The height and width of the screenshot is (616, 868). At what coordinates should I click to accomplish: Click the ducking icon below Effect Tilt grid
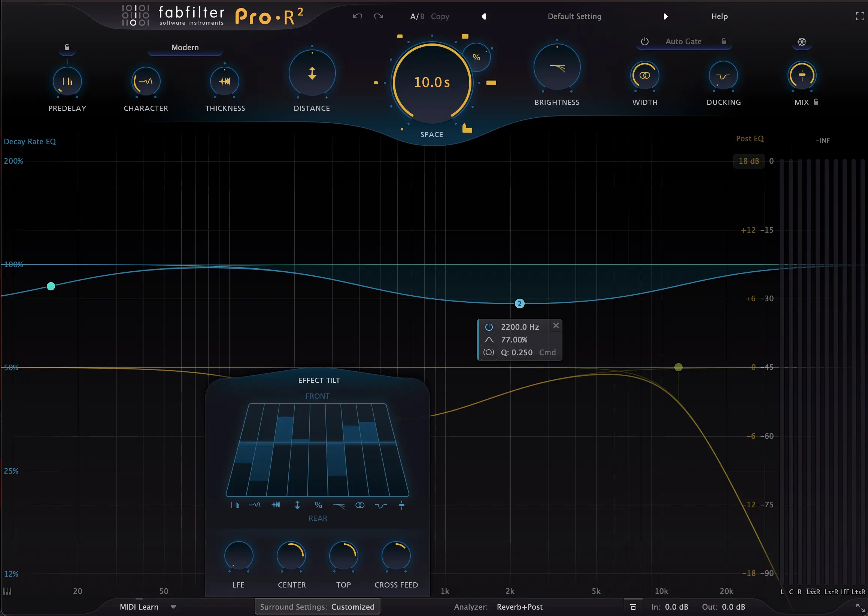381,505
